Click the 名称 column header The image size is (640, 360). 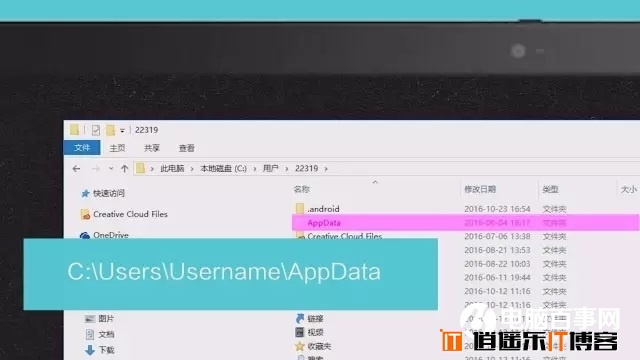pyautogui.click(x=302, y=189)
